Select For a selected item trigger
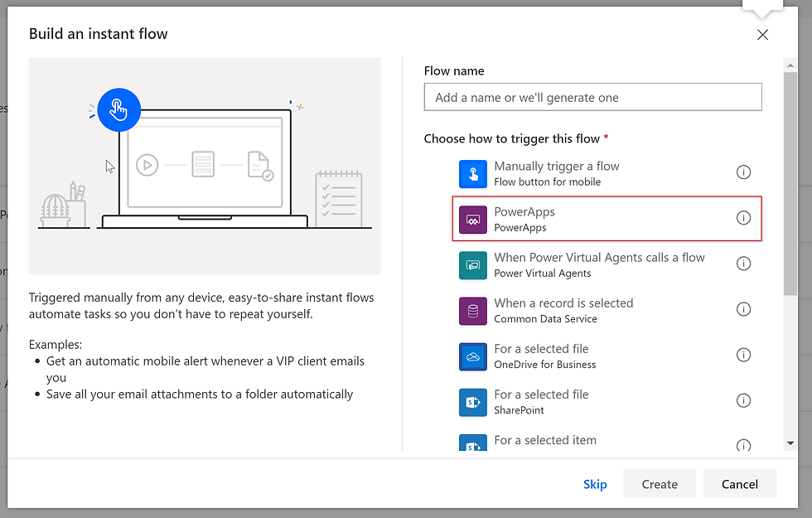Viewport: 812px width, 518px height. pos(545,440)
